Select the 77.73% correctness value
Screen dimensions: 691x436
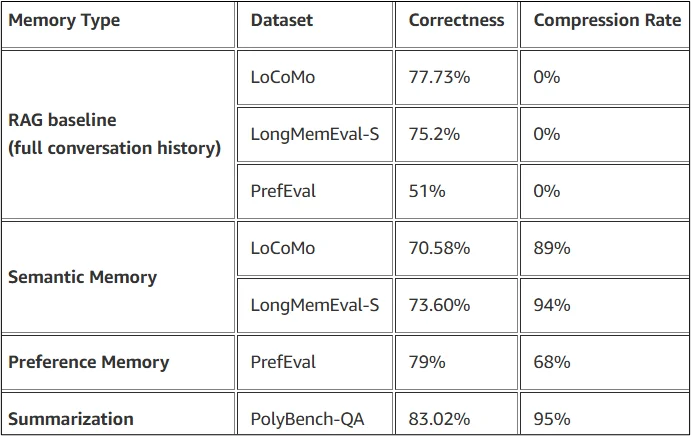(440, 77)
